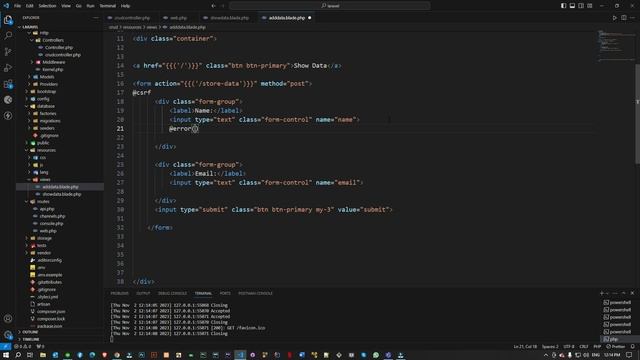Image resolution: width=640 pixels, height=360 pixels.
Task: Expand the Providers folder
Action: pos(49,84)
